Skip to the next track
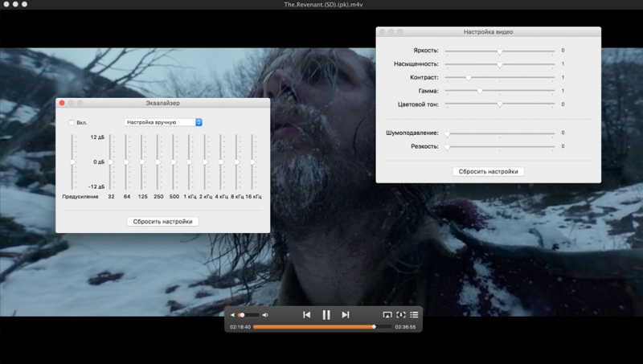The image size is (643, 364). tap(346, 315)
